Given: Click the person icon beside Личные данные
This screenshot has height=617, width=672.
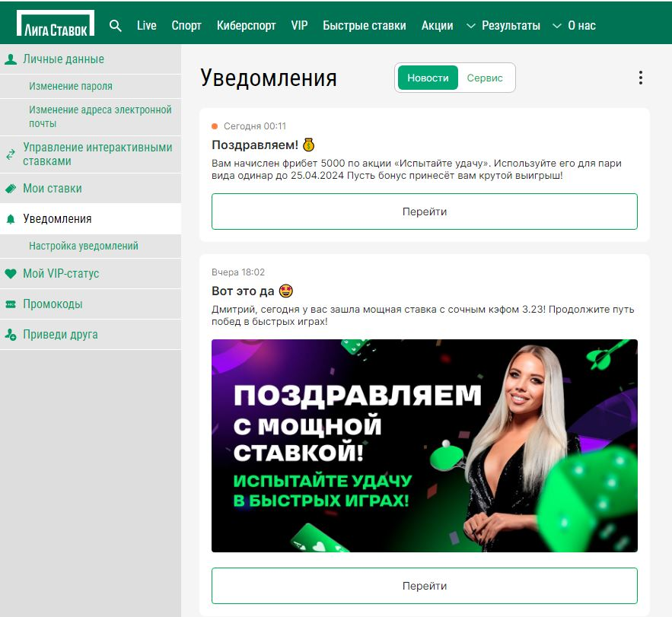Looking at the screenshot, I should [x=11, y=59].
